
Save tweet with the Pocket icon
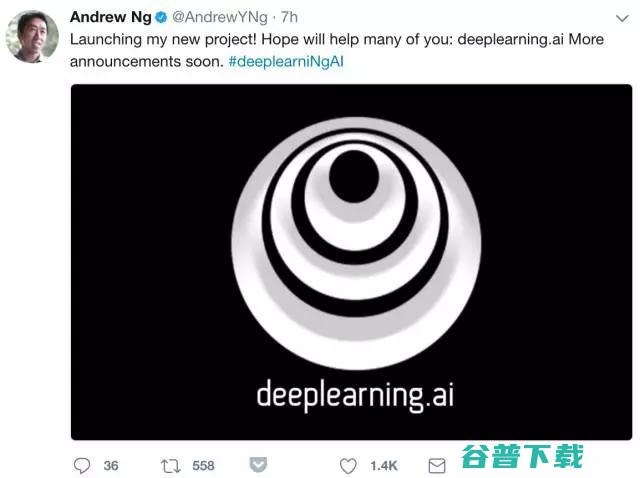258,465
